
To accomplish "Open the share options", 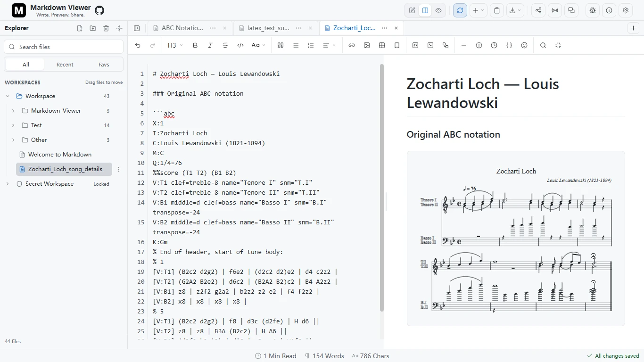I will coord(538,10).
